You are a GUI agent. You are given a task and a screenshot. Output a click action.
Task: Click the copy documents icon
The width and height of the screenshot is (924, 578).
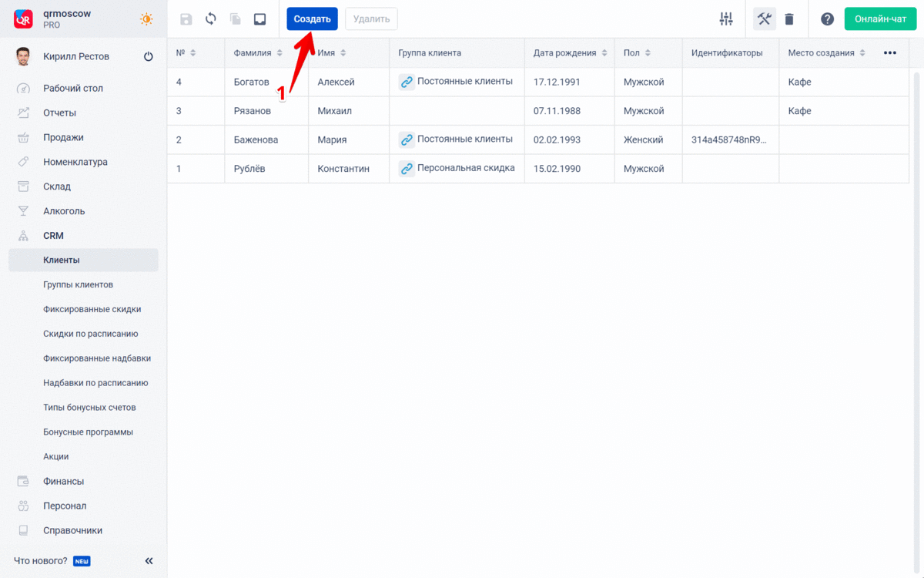click(x=236, y=19)
